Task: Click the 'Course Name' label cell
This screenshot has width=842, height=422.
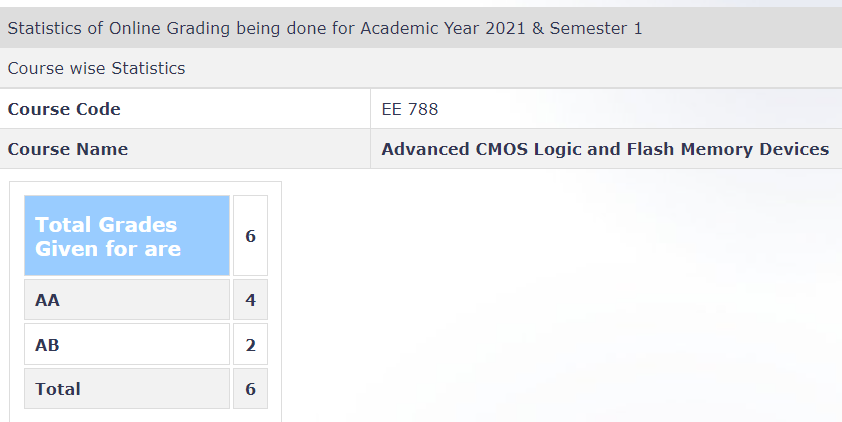Action: point(68,149)
